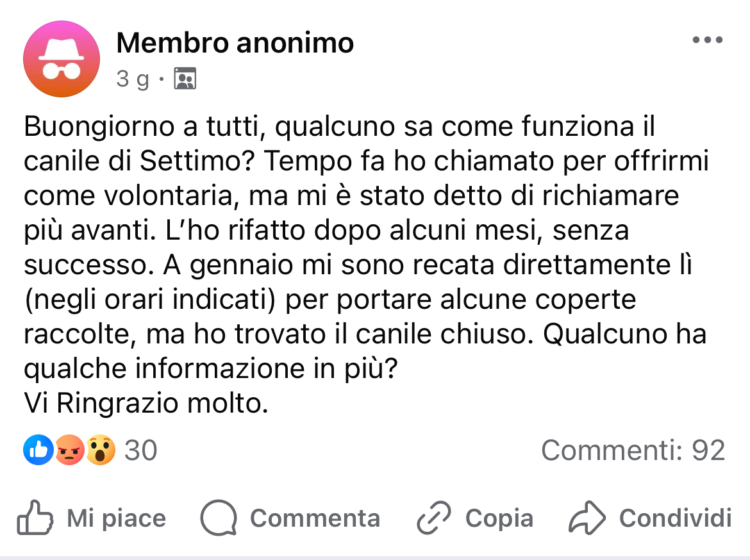This screenshot has width=750, height=560.
Task: Open the "Commenti: 92" comments list
Action: (633, 450)
